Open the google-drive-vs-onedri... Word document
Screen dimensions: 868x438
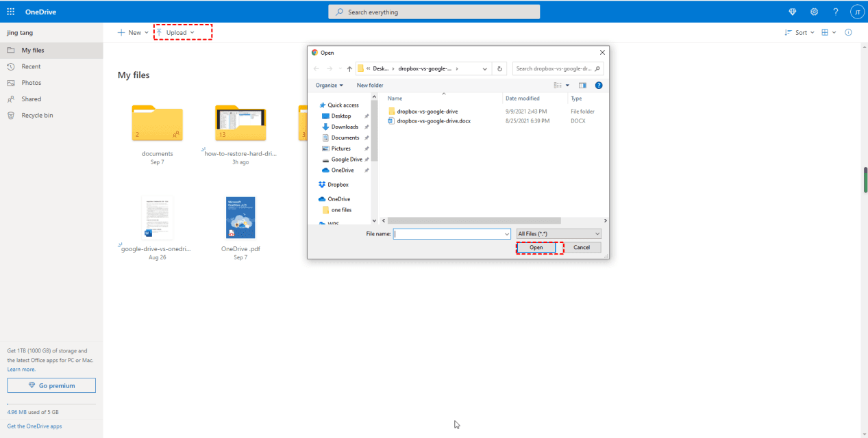coord(157,218)
